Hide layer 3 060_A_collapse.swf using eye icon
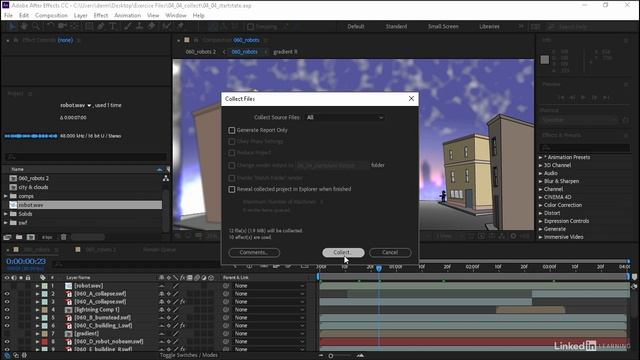 (7, 302)
